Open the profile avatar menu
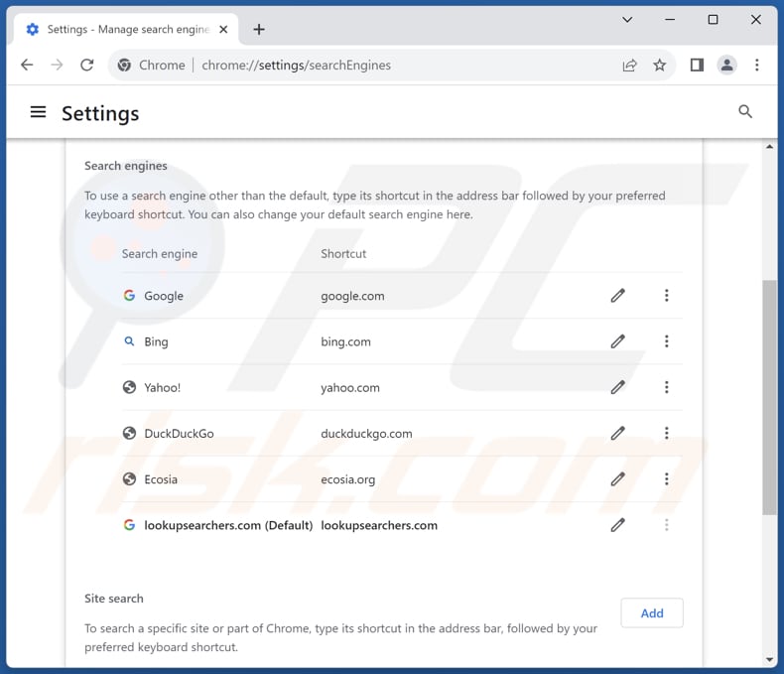 [726, 66]
